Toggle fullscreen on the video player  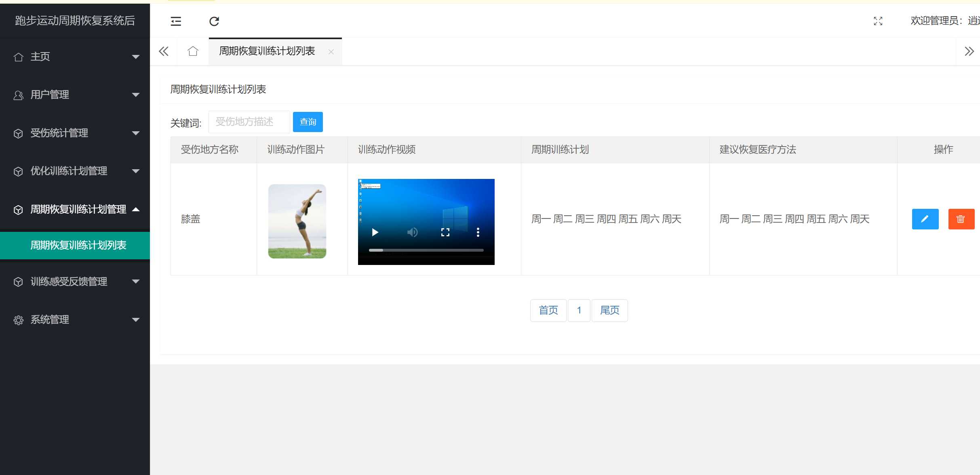click(445, 232)
